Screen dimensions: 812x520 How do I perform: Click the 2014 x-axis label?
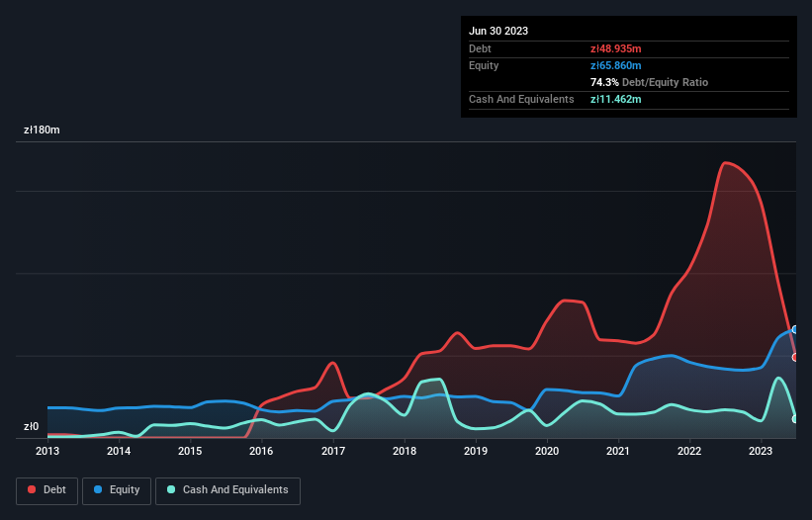[119, 451]
